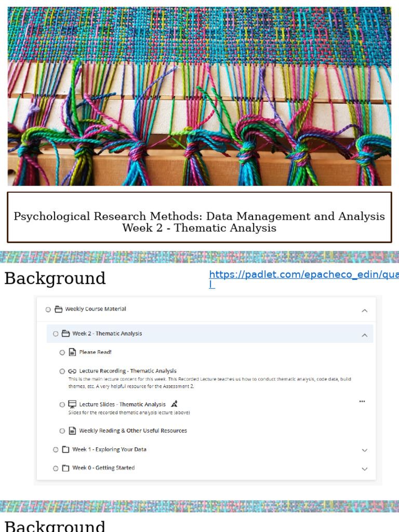Toggle the Please Read! completion circle
This screenshot has width=399, height=532.
point(62,353)
